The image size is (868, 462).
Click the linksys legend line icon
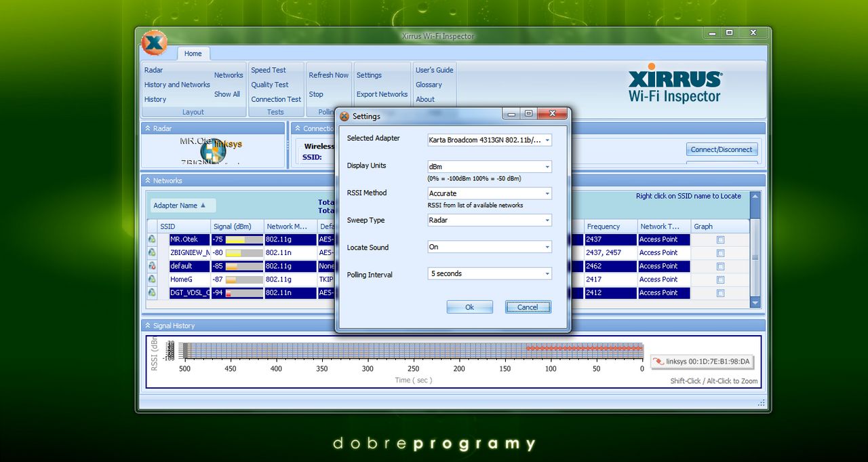pyautogui.click(x=658, y=362)
